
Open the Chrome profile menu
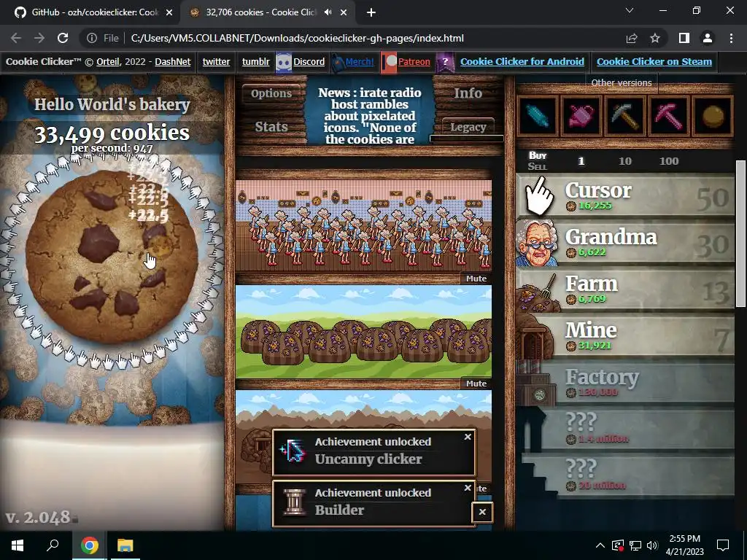[x=708, y=38]
